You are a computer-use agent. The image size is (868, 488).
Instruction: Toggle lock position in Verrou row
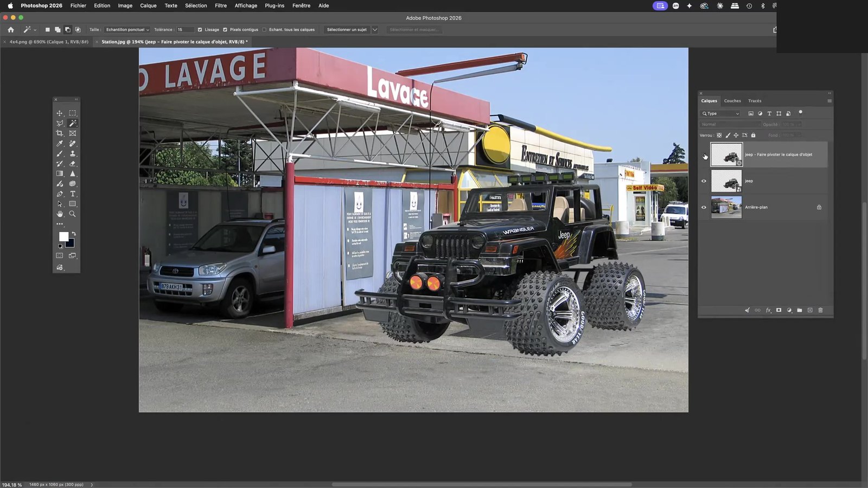[736, 136]
